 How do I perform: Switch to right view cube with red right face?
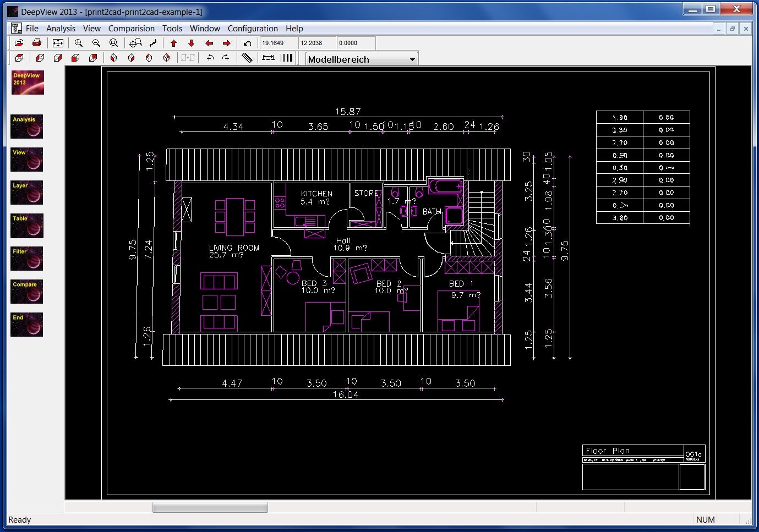(x=58, y=58)
